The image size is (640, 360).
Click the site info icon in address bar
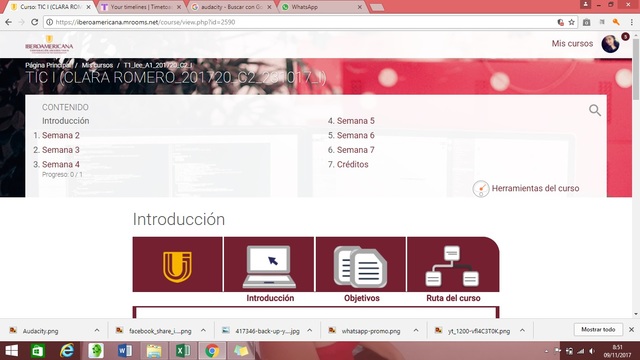49,22
